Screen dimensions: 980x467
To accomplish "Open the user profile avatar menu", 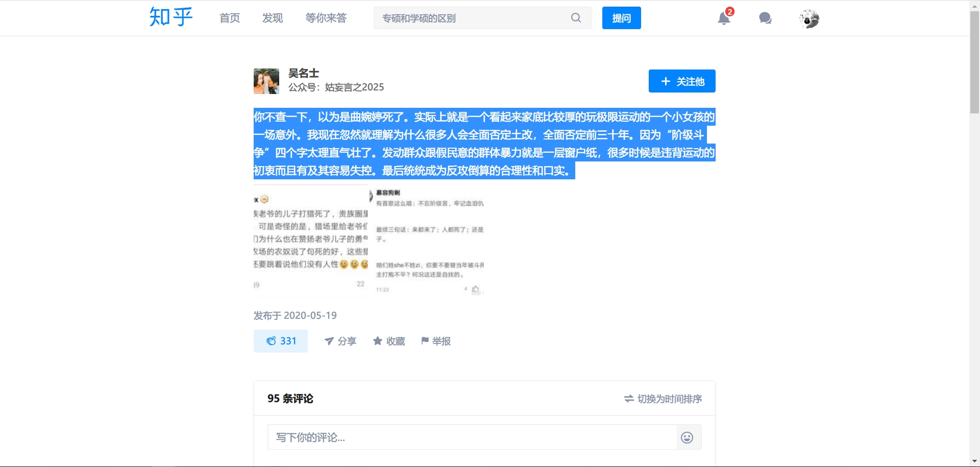I will pyautogui.click(x=809, y=18).
